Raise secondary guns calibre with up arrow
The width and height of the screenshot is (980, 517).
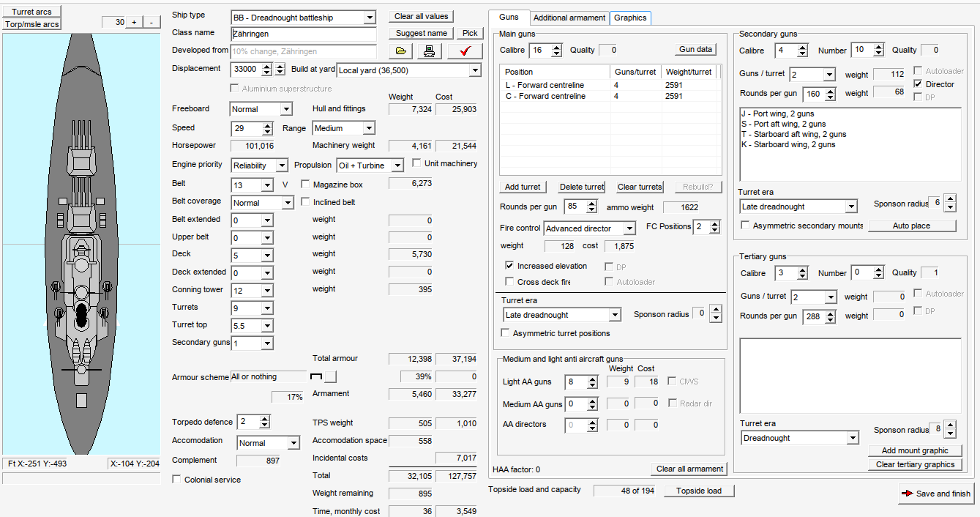click(803, 47)
